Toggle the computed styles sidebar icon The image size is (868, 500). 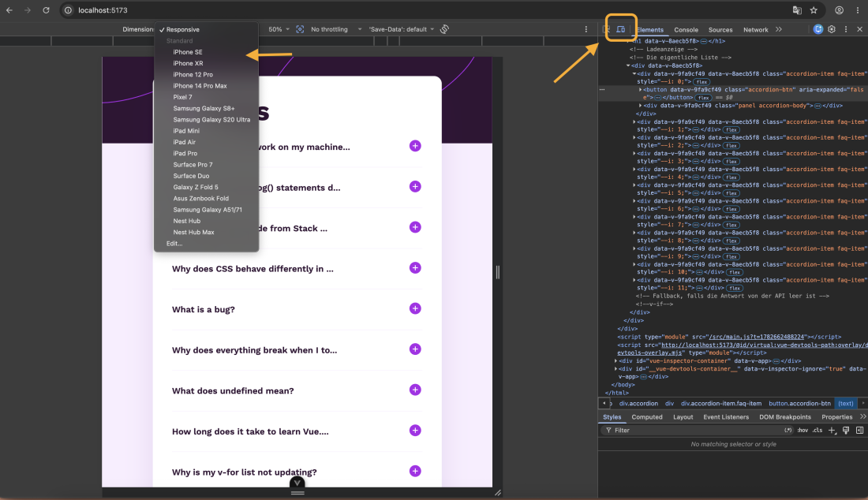(859, 431)
